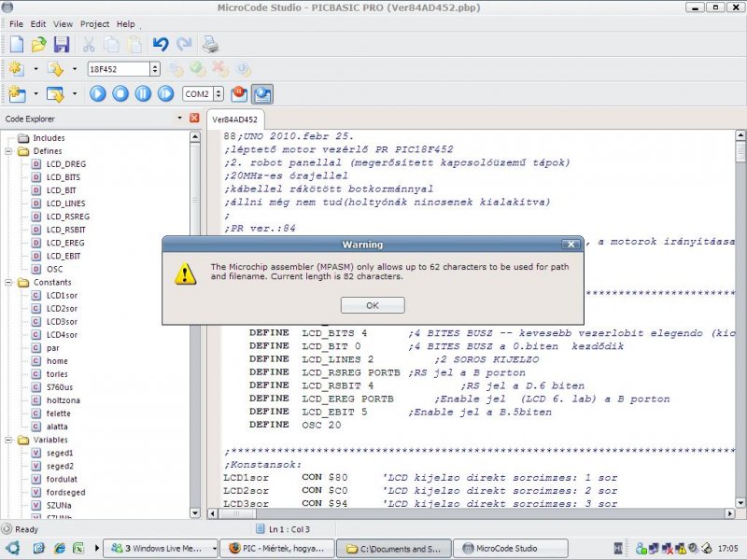Click the editor horizontal scroll right arrow
The image size is (747, 560).
tap(730, 514)
